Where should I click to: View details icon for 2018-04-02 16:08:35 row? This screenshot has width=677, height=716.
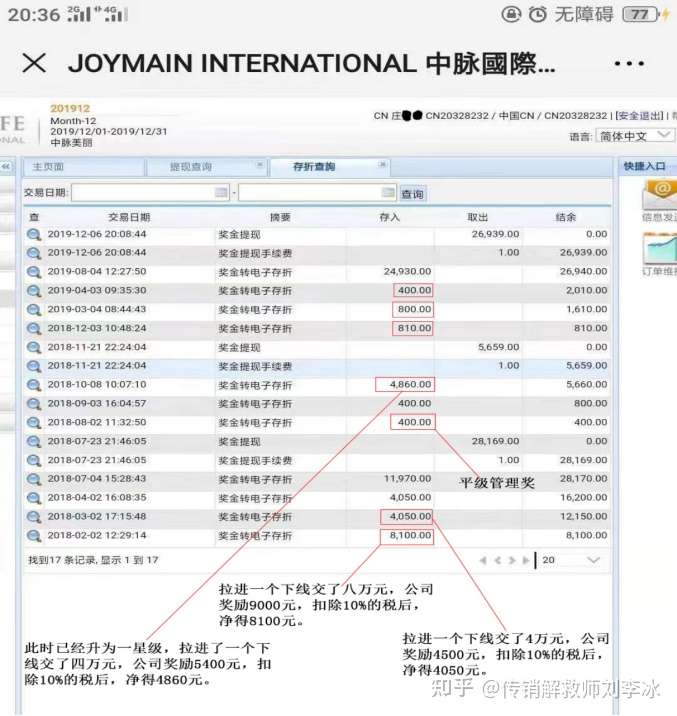tap(34, 498)
